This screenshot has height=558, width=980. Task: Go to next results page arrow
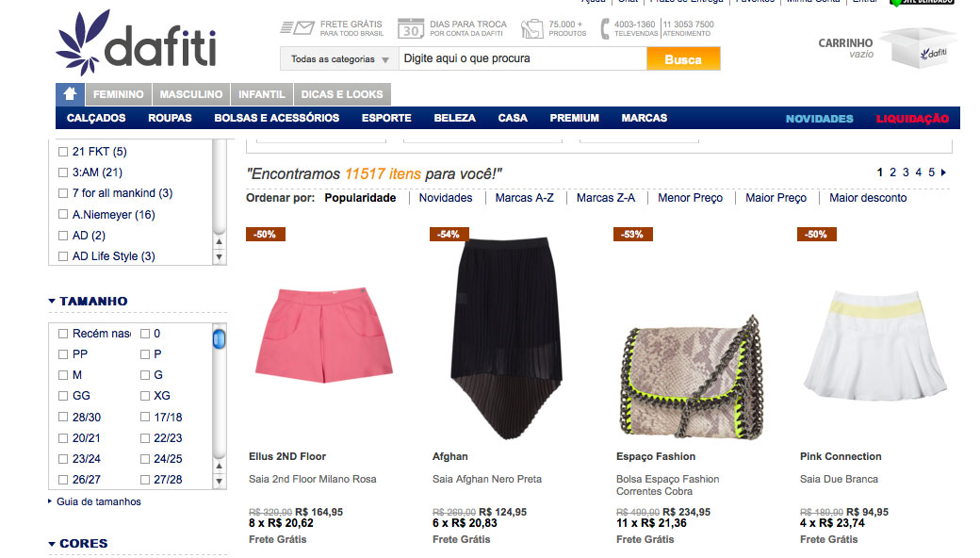[x=944, y=172]
